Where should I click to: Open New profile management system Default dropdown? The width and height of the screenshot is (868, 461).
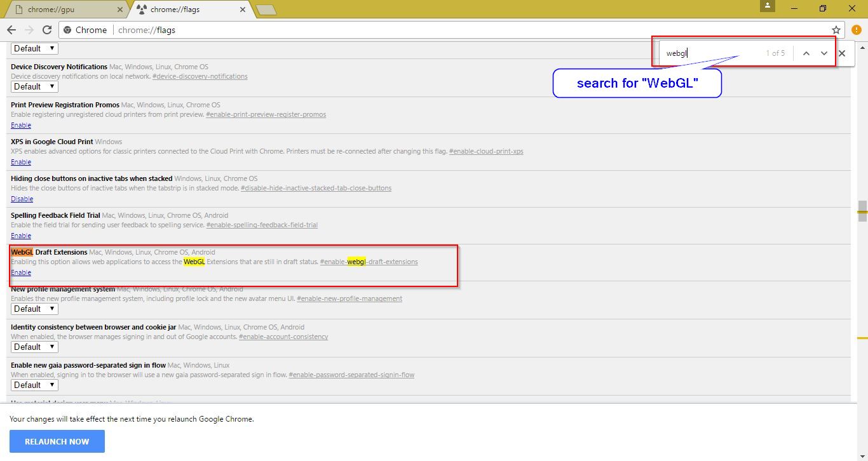(34, 309)
